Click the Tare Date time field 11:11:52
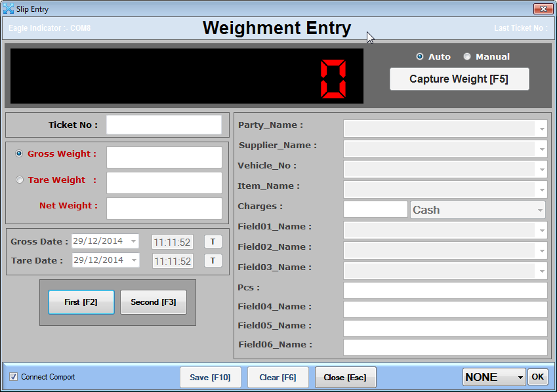Viewport: 557px width, 392px height. pos(173,261)
